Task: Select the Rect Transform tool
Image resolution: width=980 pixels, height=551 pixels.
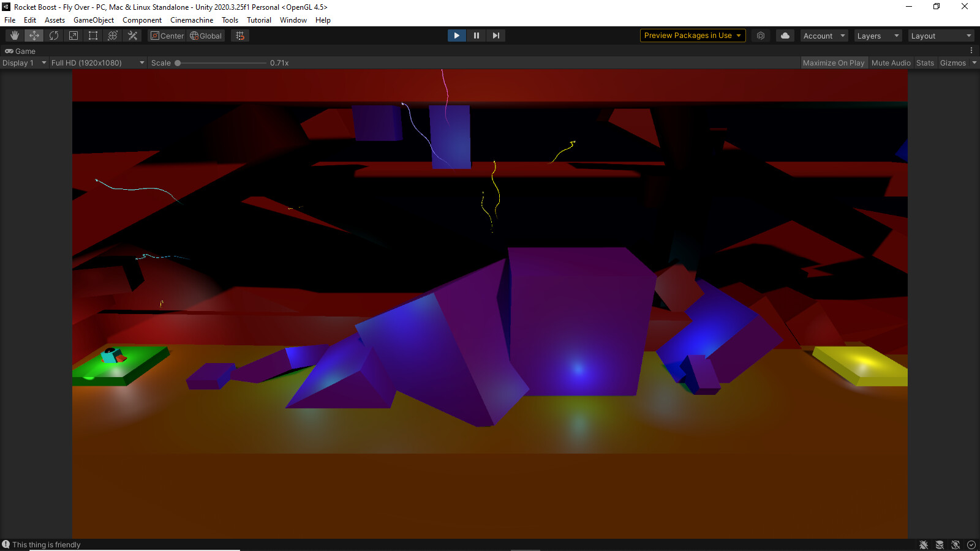Action: click(x=93, y=36)
